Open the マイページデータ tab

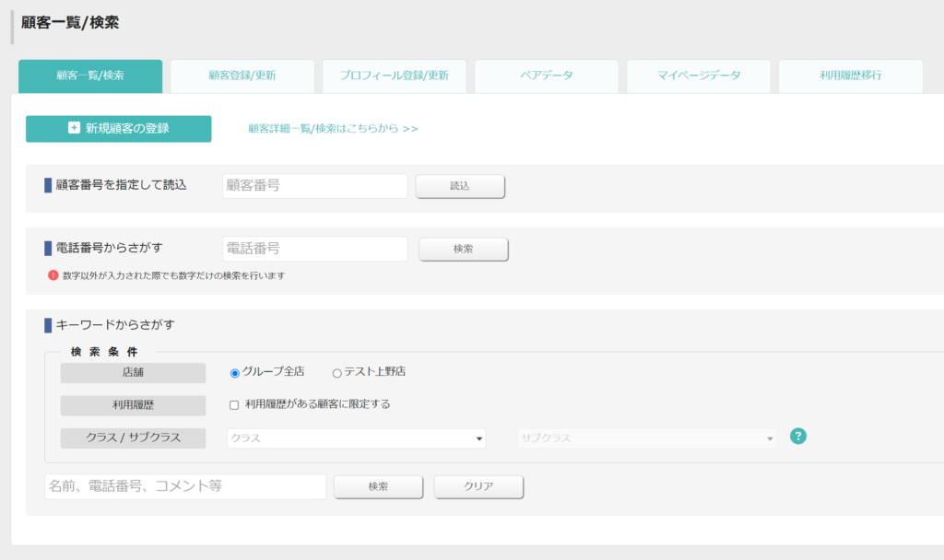(699, 76)
